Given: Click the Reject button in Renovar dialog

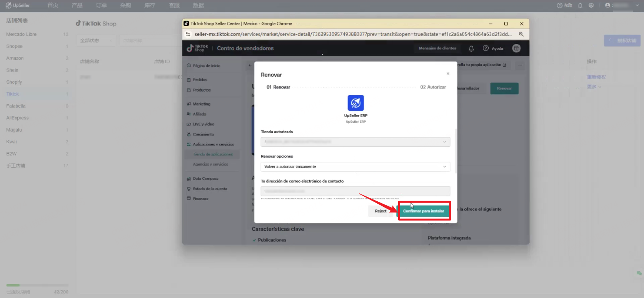Looking at the screenshot, I should coord(380,211).
